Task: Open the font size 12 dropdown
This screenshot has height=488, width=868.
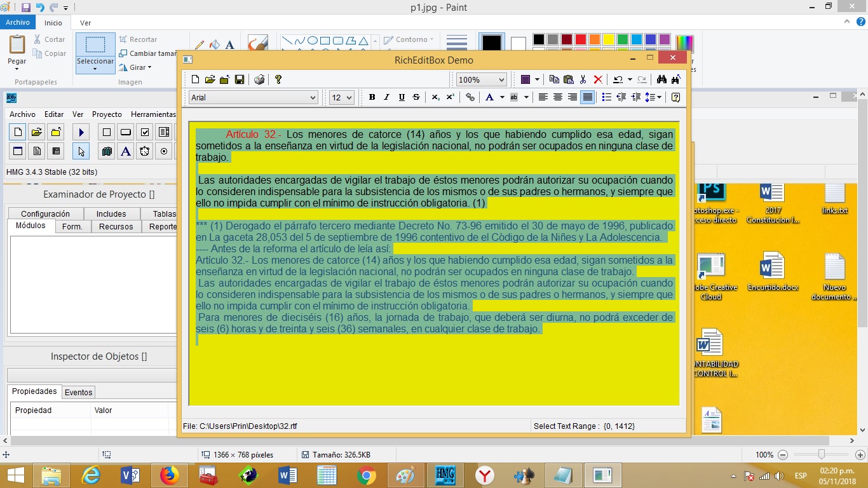Action: point(341,97)
